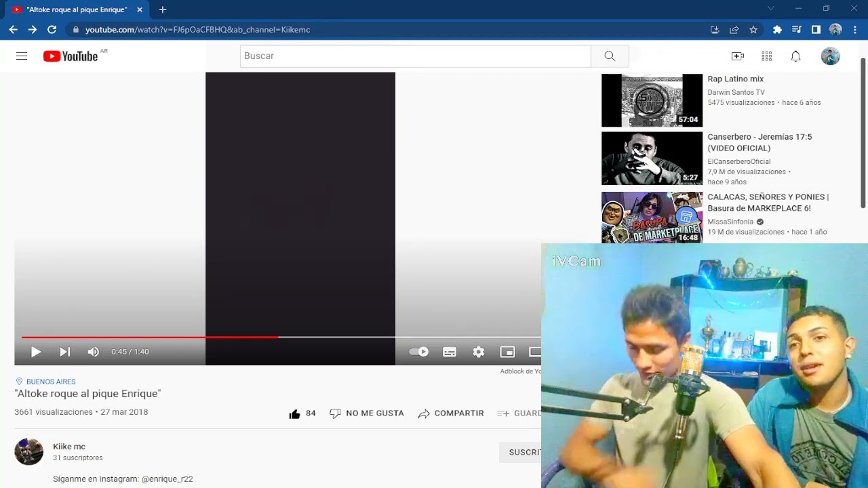Open CALACAS, SEÑORES Y PONIES title
This screenshot has height=488, width=868.
(768, 203)
